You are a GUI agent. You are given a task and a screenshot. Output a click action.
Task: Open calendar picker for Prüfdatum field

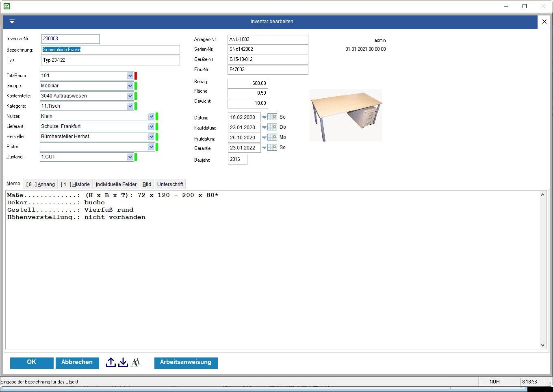[x=272, y=137]
